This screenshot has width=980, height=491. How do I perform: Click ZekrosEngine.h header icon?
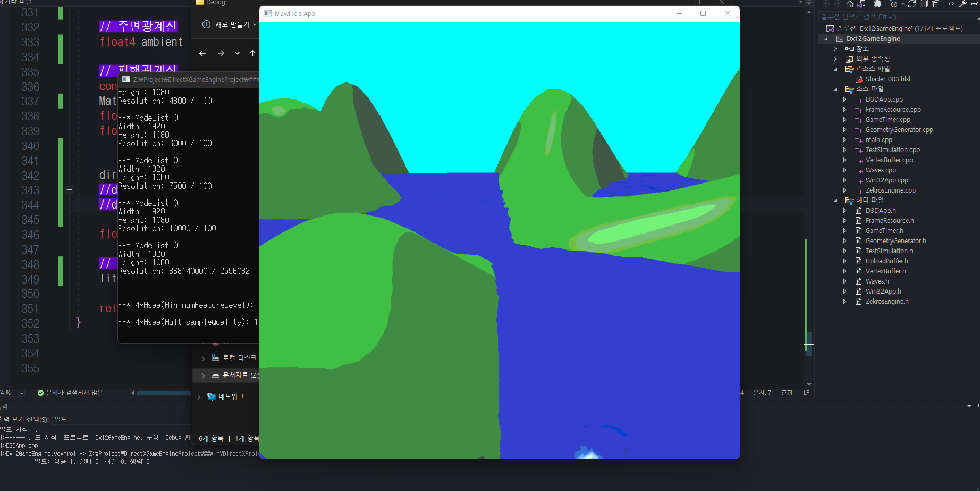858,301
